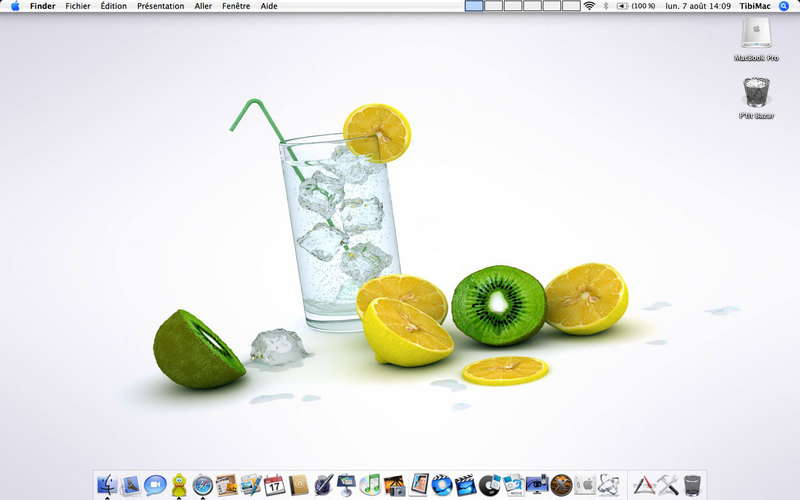Image resolution: width=800 pixels, height=500 pixels.
Task: Open the Fenêtre menu
Action: (236, 6)
